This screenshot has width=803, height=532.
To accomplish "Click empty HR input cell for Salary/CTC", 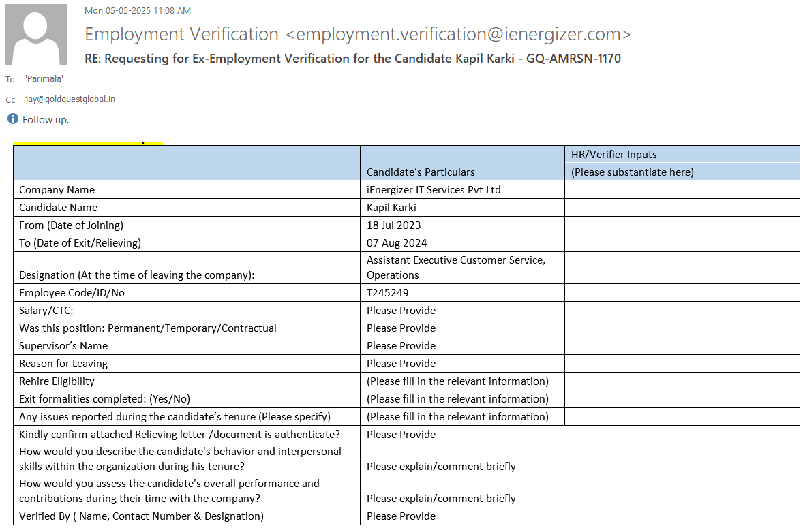I will [682, 311].
